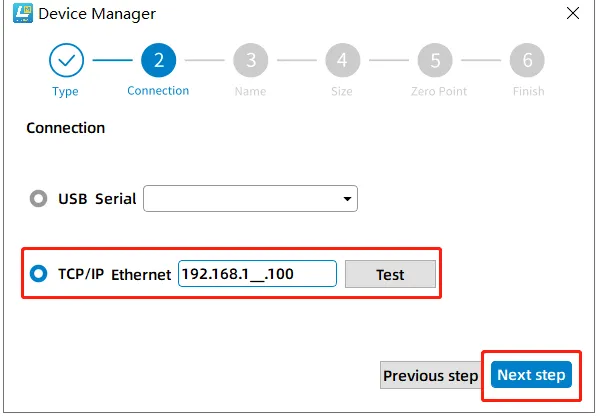
Task: Open the USB Serial port dropdown
Action: [250, 199]
